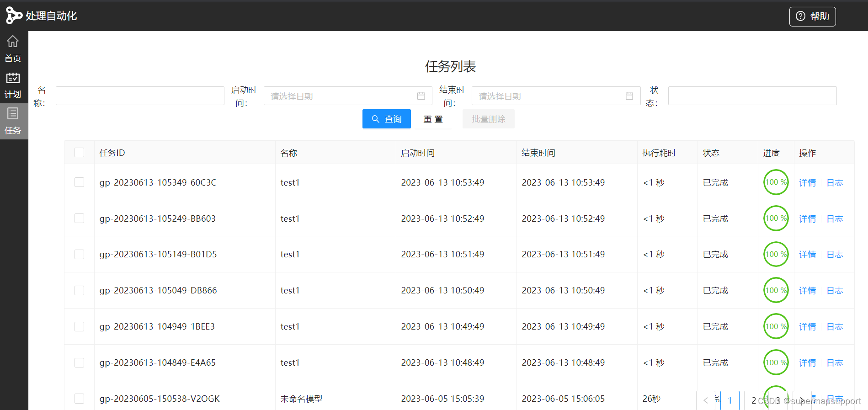
Task: Click end time 2023-06-05 15:06:05 cell
Action: point(563,399)
